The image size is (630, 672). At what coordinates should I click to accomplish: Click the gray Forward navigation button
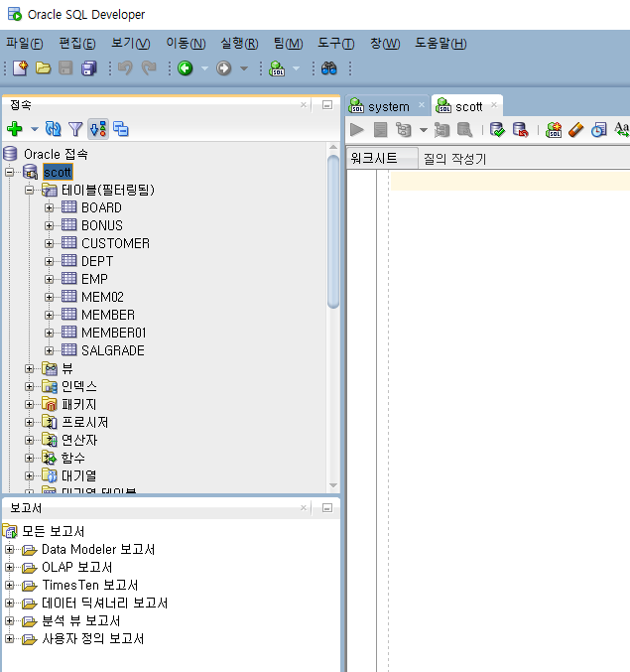click(223, 68)
